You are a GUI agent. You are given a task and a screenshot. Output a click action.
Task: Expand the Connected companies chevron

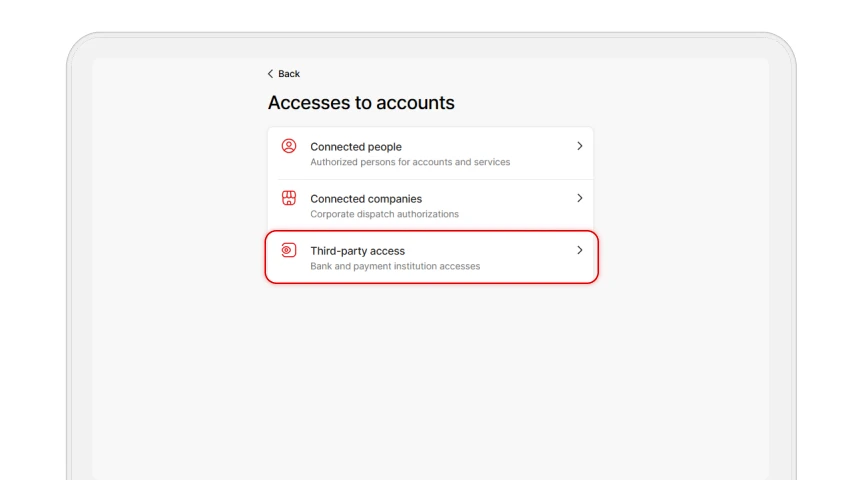(x=580, y=198)
